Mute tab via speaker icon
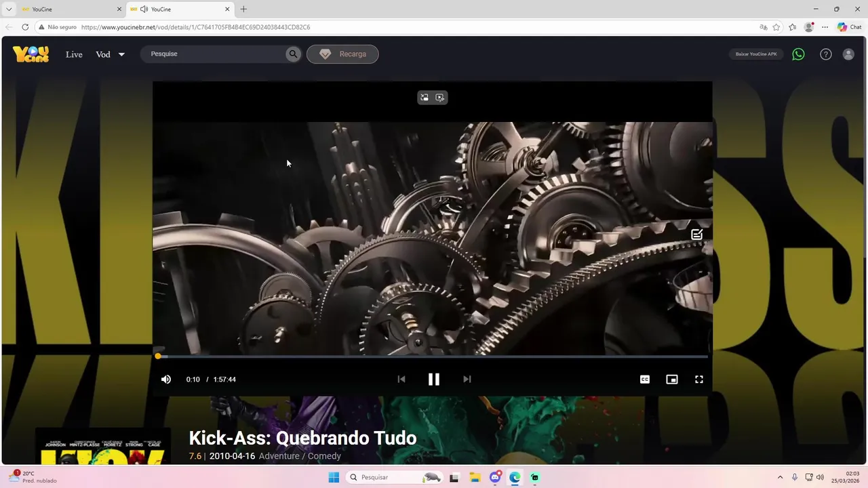The width and height of the screenshot is (868, 488). (x=144, y=9)
